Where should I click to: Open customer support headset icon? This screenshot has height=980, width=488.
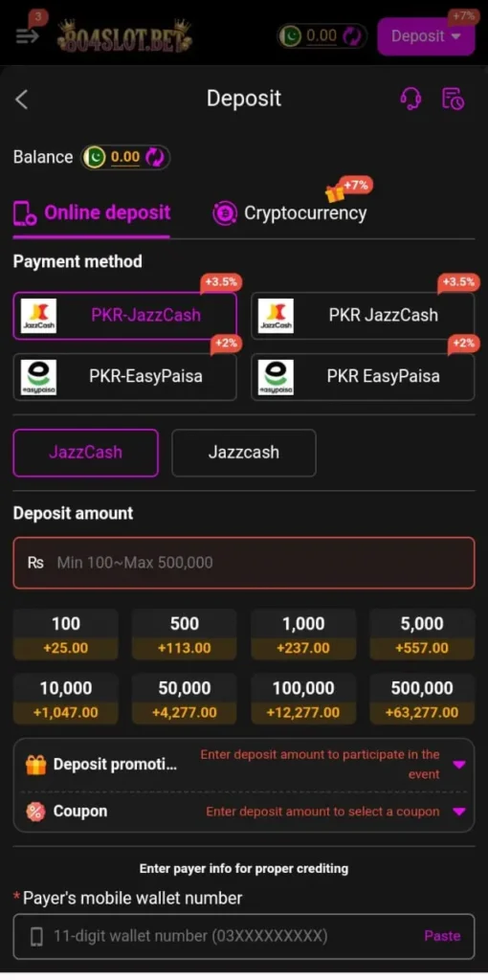click(x=410, y=99)
